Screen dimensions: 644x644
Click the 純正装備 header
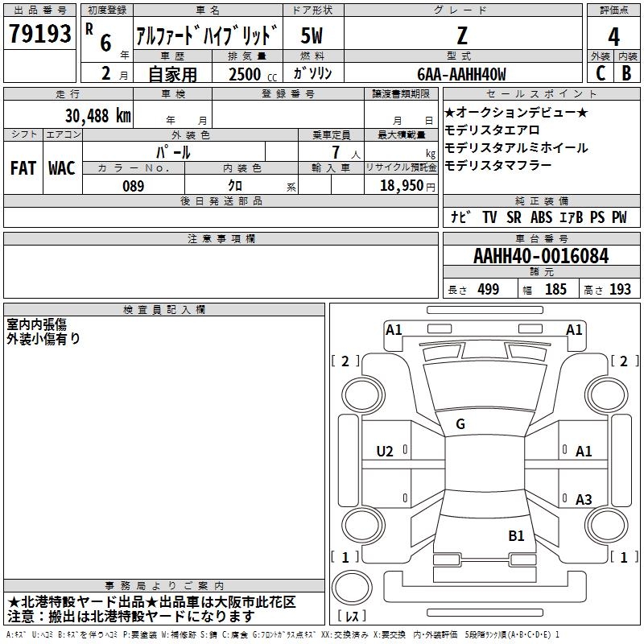(541, 200)
